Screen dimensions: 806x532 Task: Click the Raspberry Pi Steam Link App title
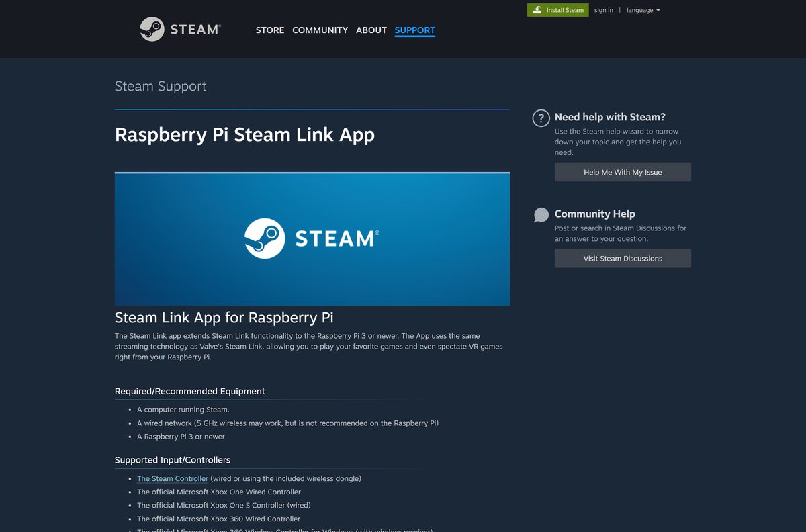(x=244, y=134)
